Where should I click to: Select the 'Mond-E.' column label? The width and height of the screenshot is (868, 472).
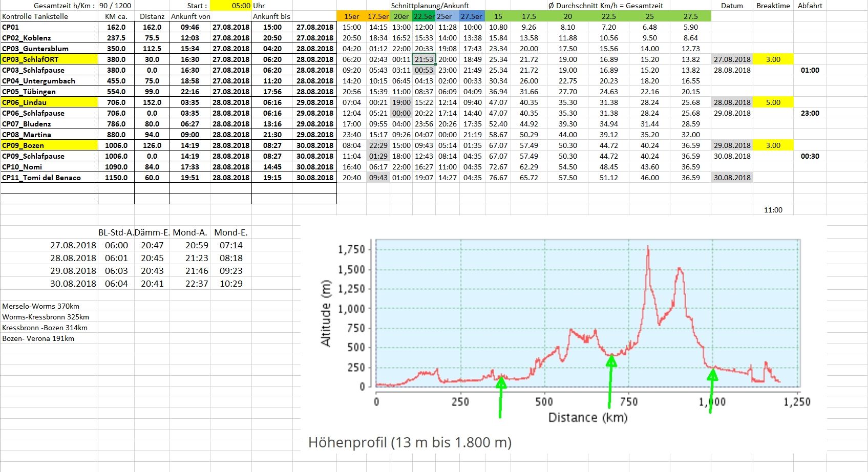[x=231, y=232]
